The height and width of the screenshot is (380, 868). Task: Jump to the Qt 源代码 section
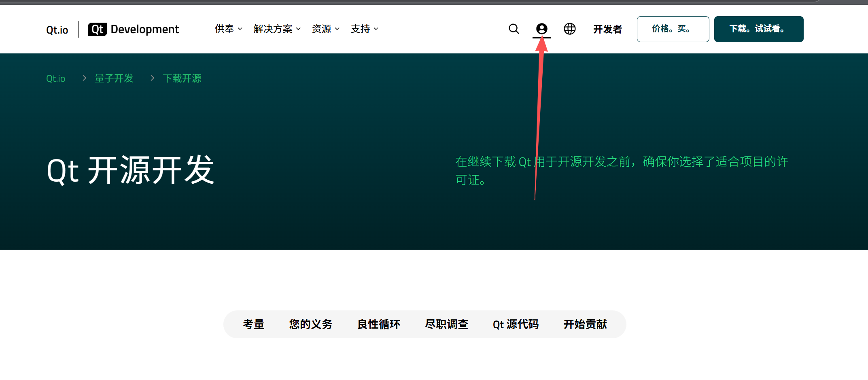pos(515,324)
